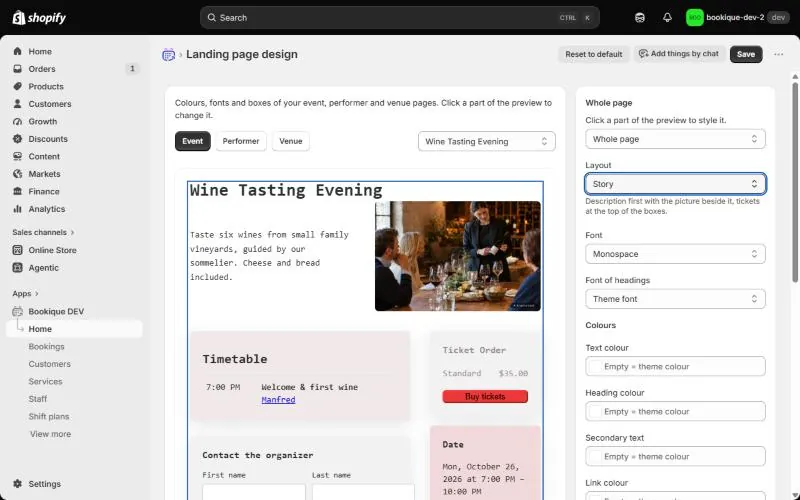Open Customers under Bookique DEV
The image size is (800, 500).
pos(49,364)
